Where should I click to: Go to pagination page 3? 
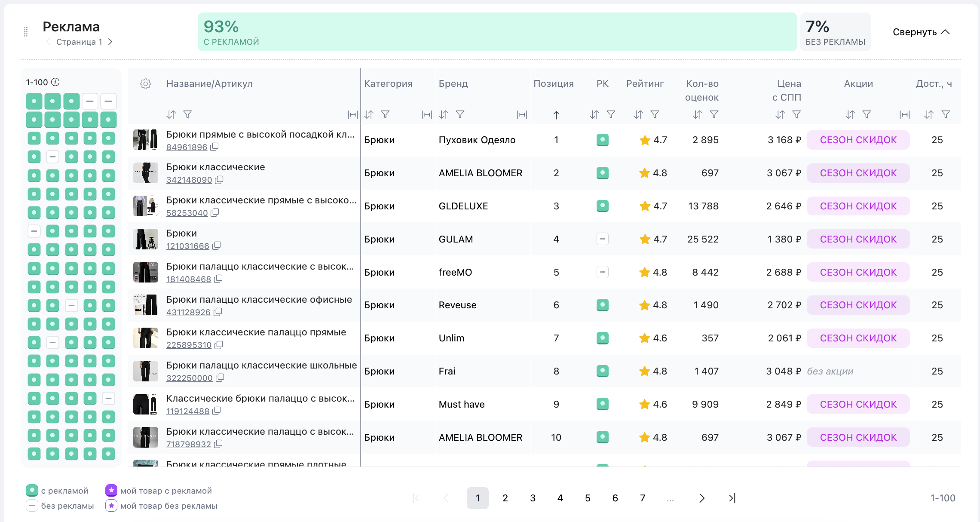click(x=533, y=498)
